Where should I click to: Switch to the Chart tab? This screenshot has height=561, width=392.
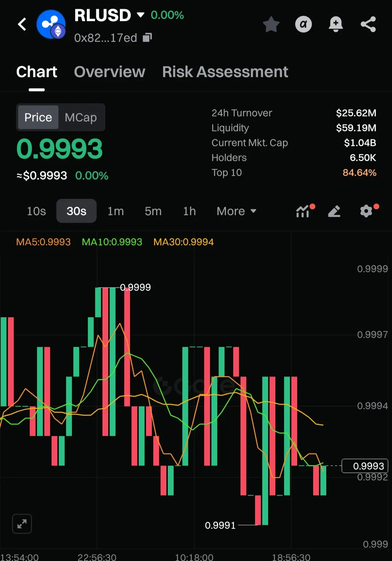(x=37, y=72)
